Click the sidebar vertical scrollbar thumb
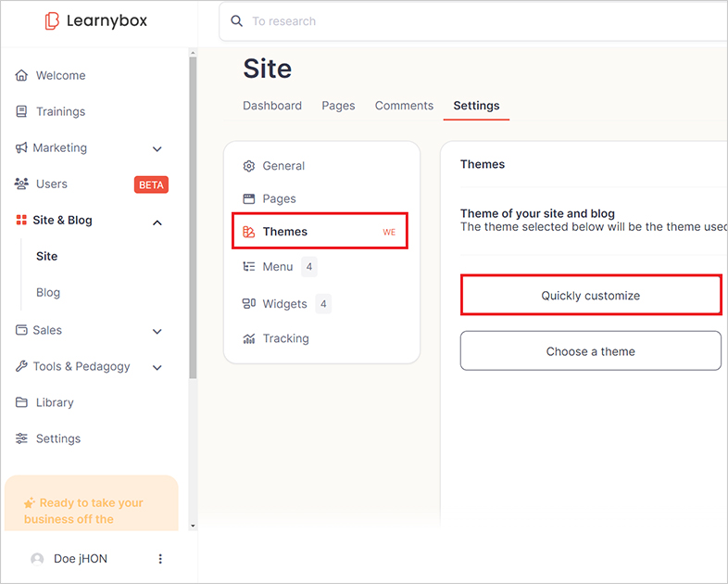Screen dimensions: 728x584 pos(193,218)
